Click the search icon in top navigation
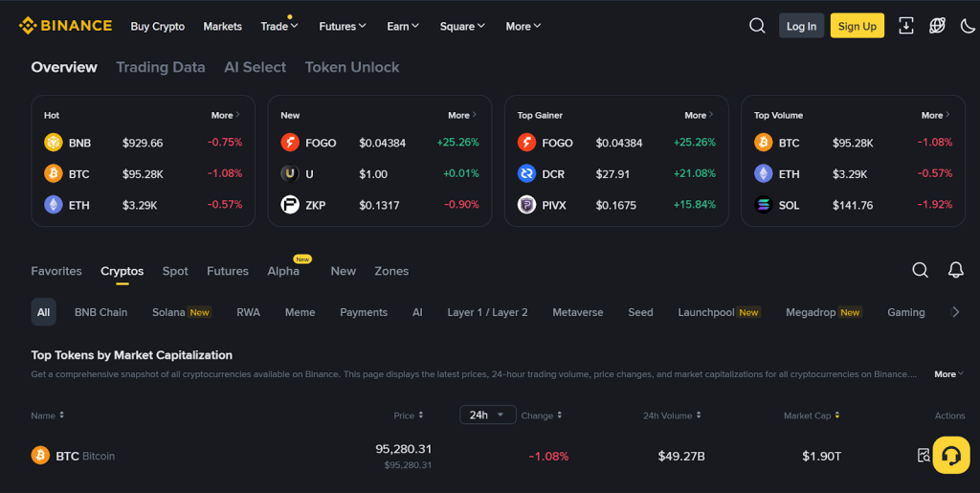The height and width of the screenshot is (493, 980). [x=757, y=26]
